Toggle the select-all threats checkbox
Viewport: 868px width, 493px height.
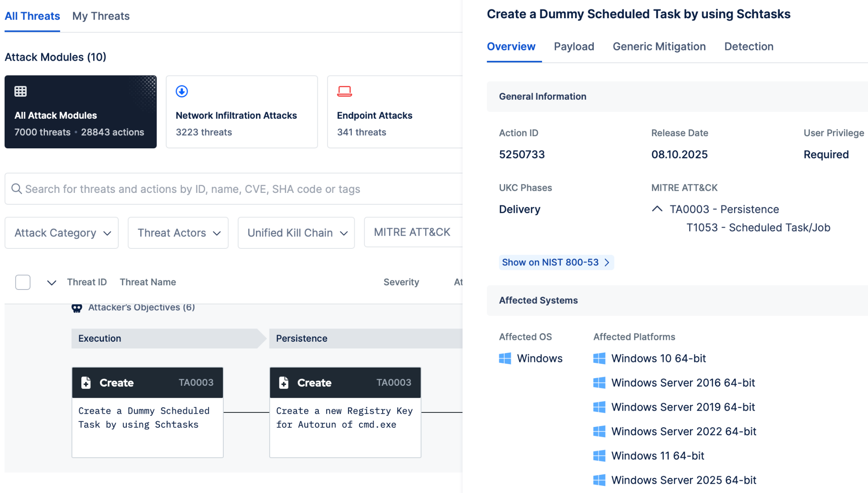(23, 282)
